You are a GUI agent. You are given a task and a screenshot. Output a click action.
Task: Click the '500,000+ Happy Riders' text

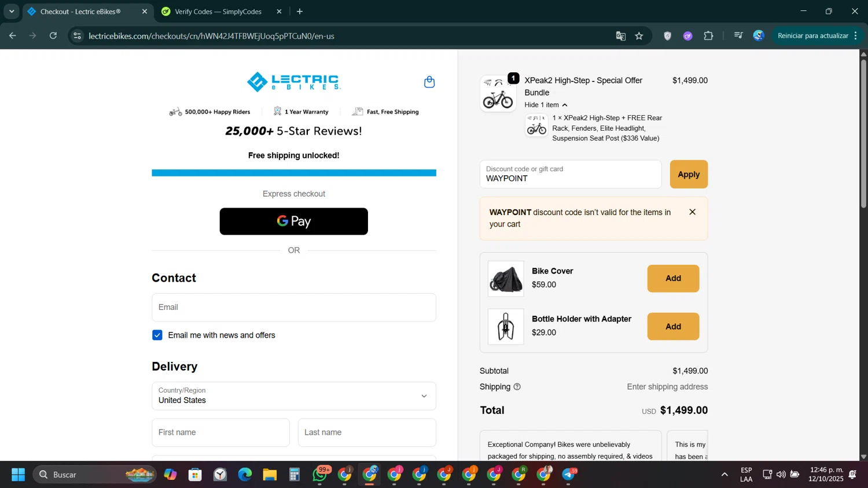tap(218, 112)
